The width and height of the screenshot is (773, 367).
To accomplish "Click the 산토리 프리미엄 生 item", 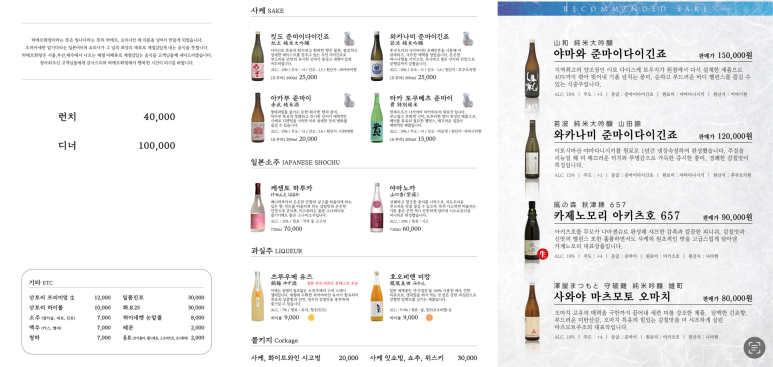I will point(52,297).
